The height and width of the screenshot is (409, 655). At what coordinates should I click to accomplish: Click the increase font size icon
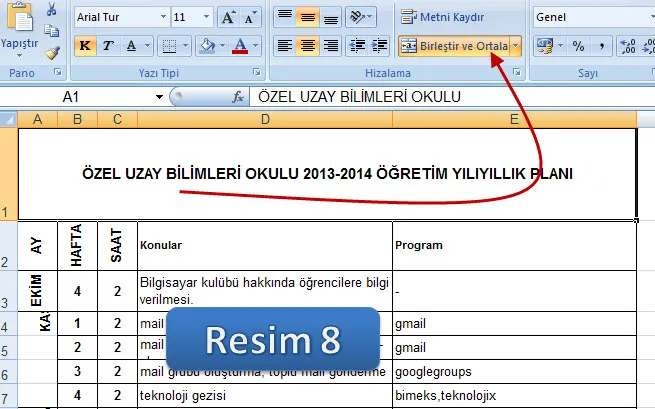[x=228, y=17]
